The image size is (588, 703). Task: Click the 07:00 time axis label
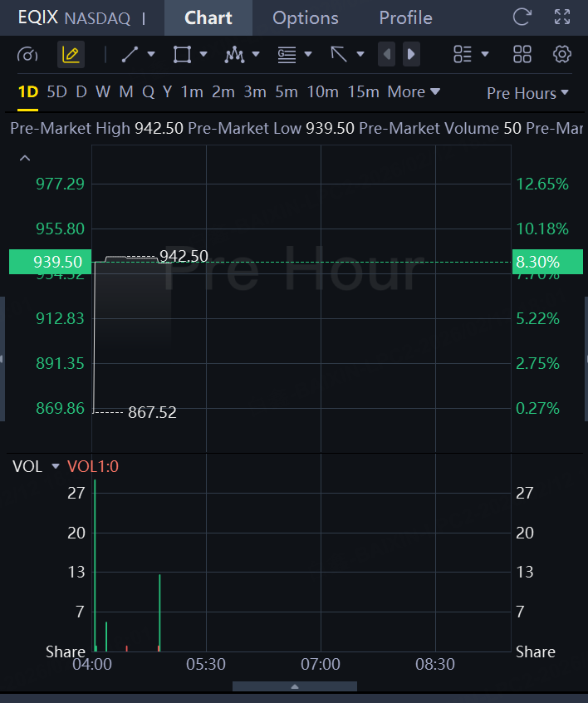coord(321,664)
